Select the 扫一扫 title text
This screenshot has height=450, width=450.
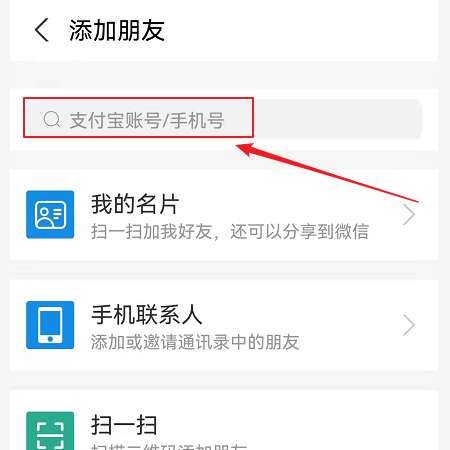(124, 425)
